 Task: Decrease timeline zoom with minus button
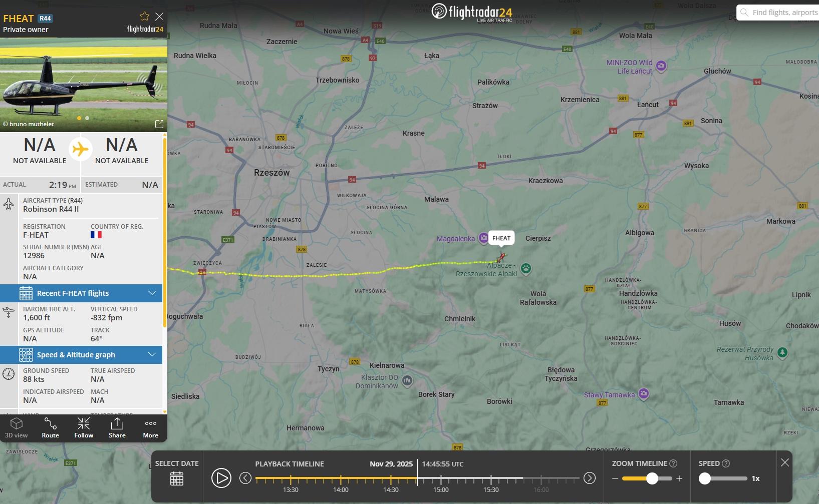[615, 478]
